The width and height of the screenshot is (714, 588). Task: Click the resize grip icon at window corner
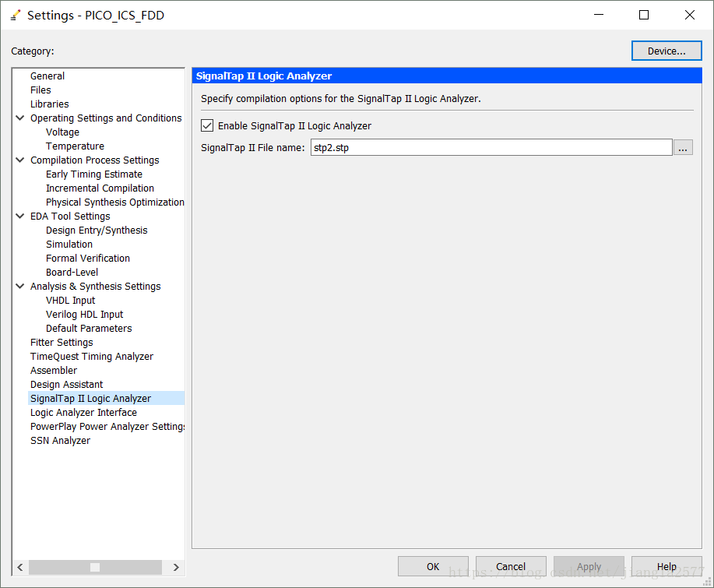(x=708, y=582)
